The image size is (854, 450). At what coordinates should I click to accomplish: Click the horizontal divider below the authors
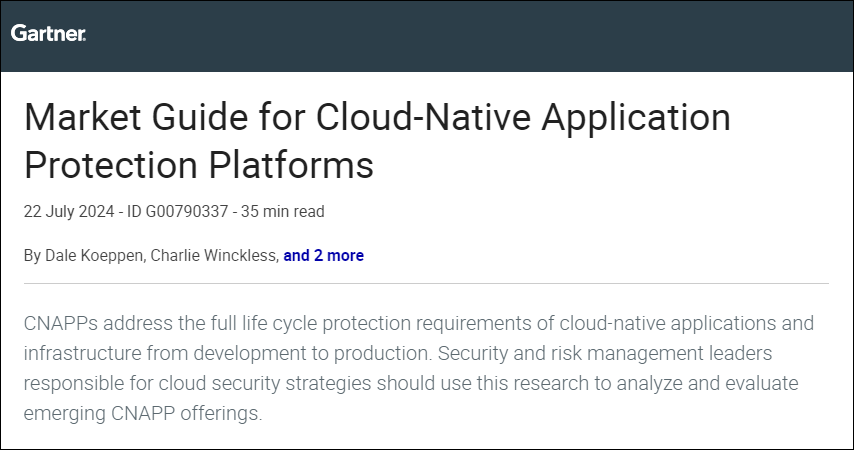pyautogui.click(x=426, y=284)
